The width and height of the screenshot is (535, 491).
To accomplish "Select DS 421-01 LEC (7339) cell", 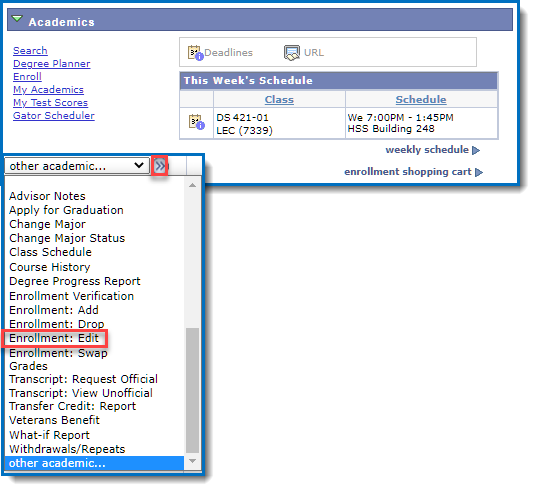I will point(279,124).
